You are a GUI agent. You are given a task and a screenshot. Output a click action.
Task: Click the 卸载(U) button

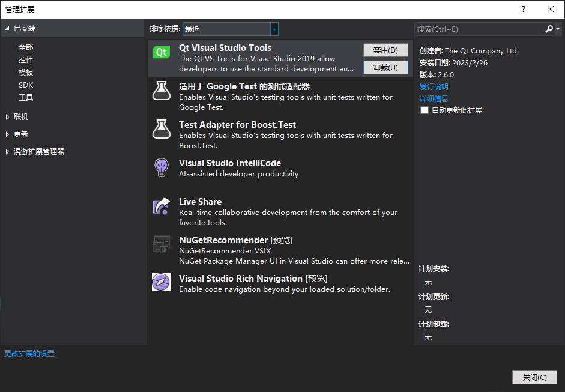[385, 68]
